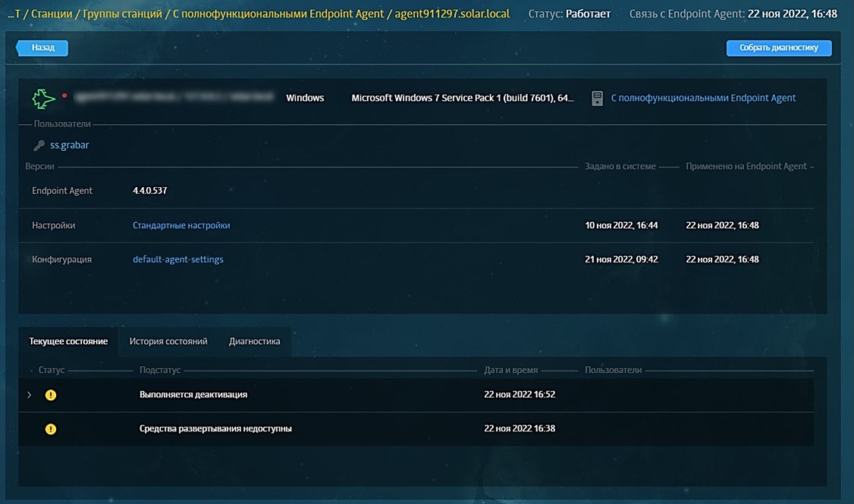Click the Подстатус column header
This screenshot has width=854, height=504.
pyautogui.click(x=159, y=370)
